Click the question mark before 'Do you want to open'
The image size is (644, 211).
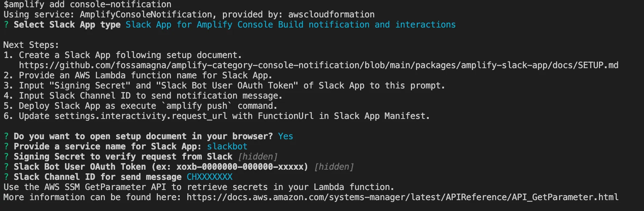click(6, 136)
